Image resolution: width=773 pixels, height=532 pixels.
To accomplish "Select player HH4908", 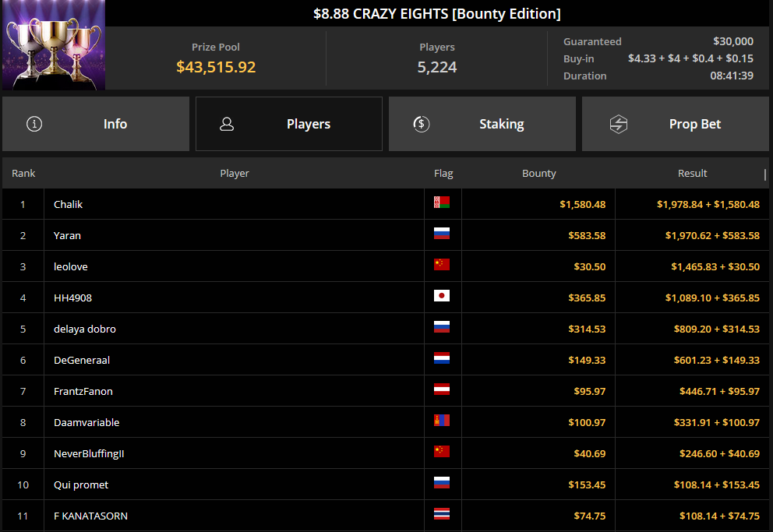I will point(72,298).
